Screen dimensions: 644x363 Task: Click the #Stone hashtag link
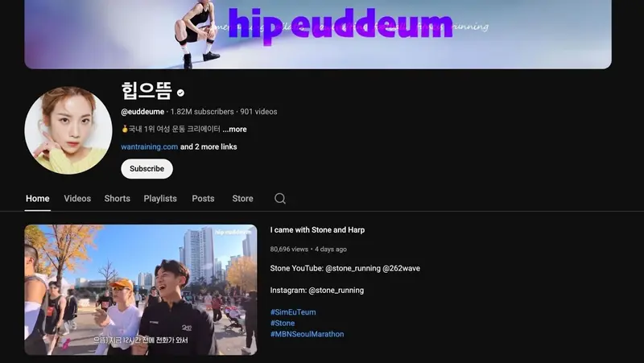(x=283, y=324)
